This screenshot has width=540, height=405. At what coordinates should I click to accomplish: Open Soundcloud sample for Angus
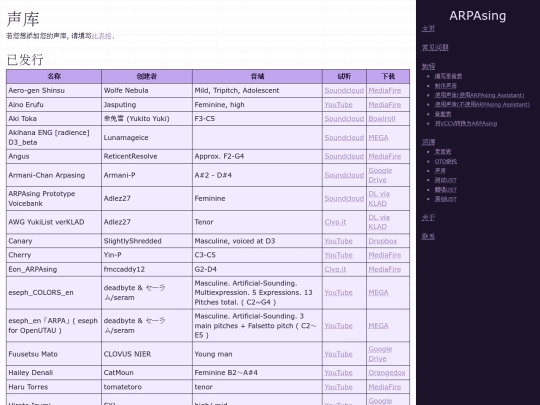pyautogui.click(x=344, y=156)
